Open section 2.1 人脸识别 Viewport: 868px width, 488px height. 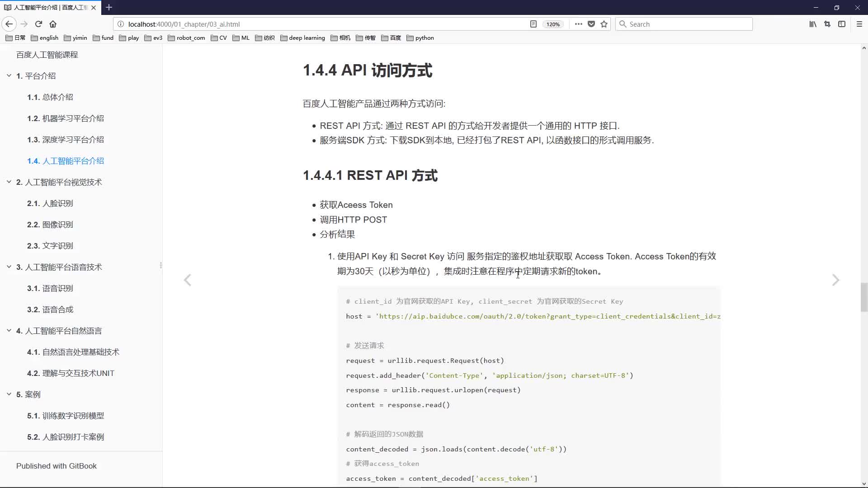(50, 203)
